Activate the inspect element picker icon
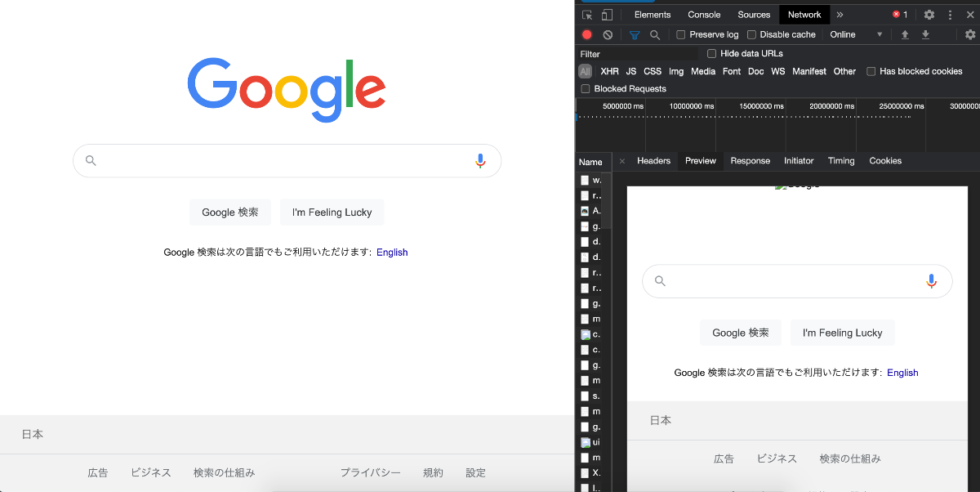The width and height of the screenshot is (980, 492). [x=587, y=15]
